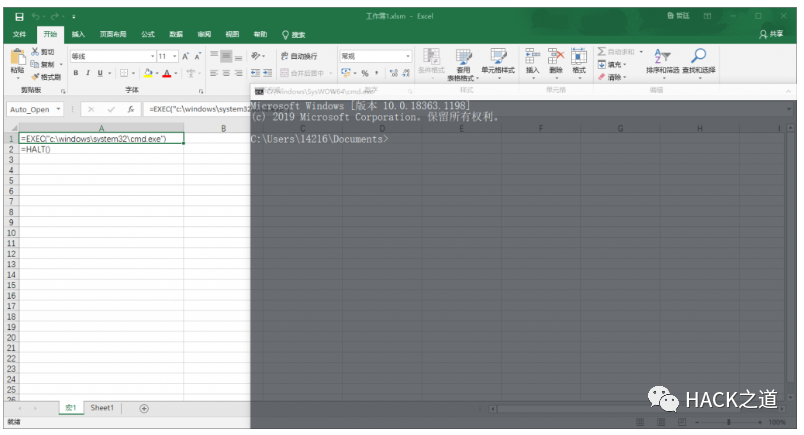Open the font size dropdown

click(174, 56)
